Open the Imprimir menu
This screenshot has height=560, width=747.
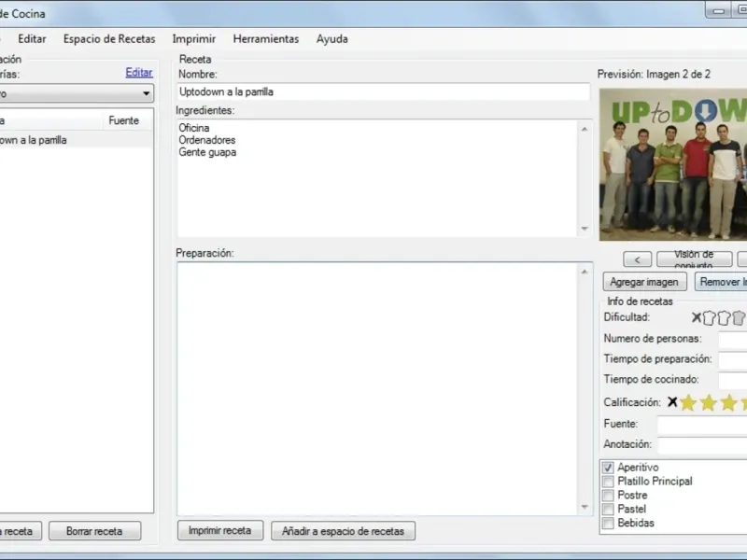[x=194, y=39]
